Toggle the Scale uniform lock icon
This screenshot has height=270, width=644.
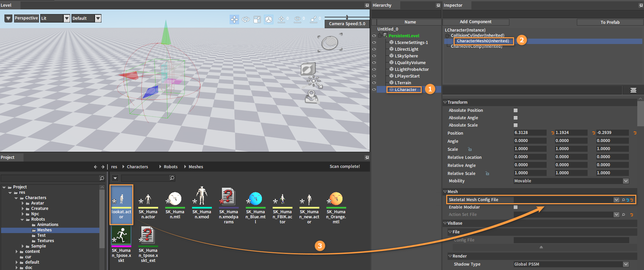[470, 149]
